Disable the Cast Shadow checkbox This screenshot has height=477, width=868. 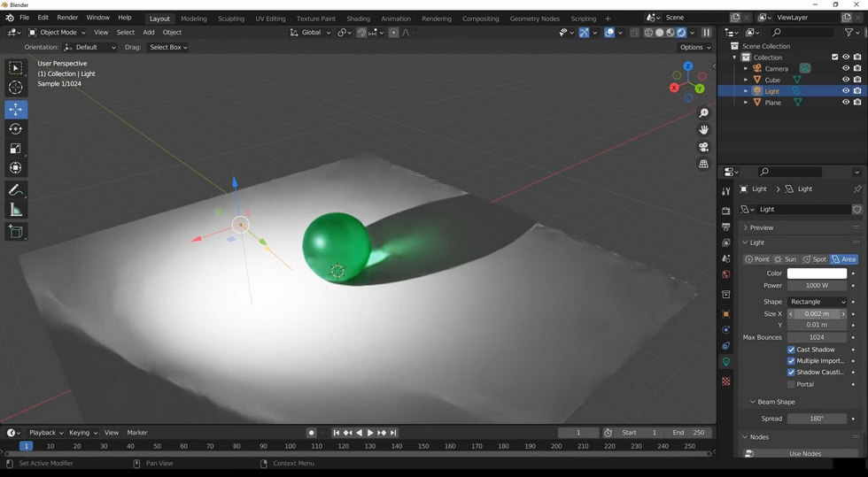pyautogui.click(x=791, y=350)
